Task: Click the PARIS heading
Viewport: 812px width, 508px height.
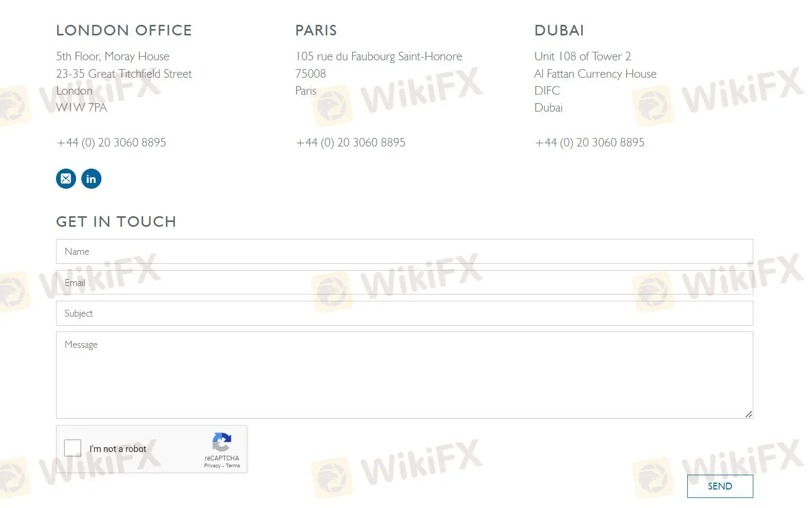Action: [x=316, y=31]
